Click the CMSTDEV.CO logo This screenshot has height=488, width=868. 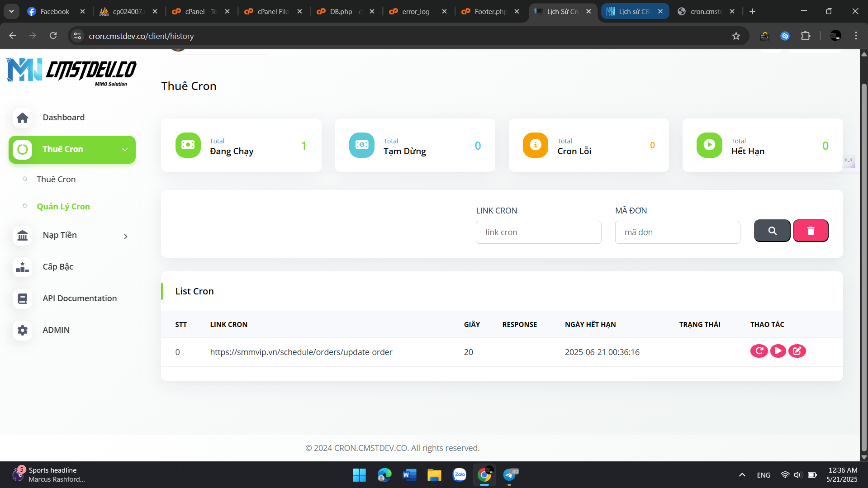click(71, 71)
